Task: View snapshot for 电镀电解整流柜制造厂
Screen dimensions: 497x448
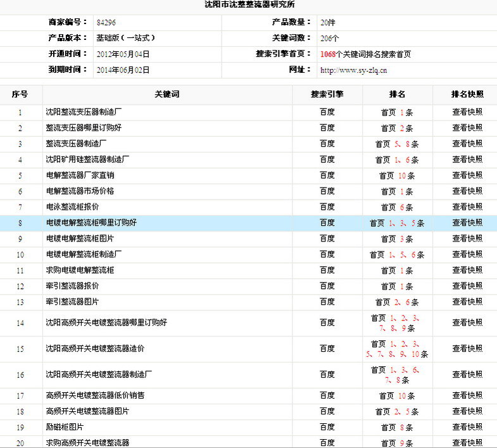Action: click(467, 255)
